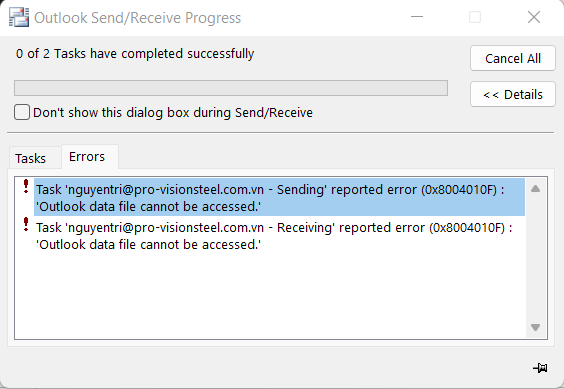The image size is (564, 389).
Task: Close the Send/Receive Progress dialog
Action: (x=534, y=17)
